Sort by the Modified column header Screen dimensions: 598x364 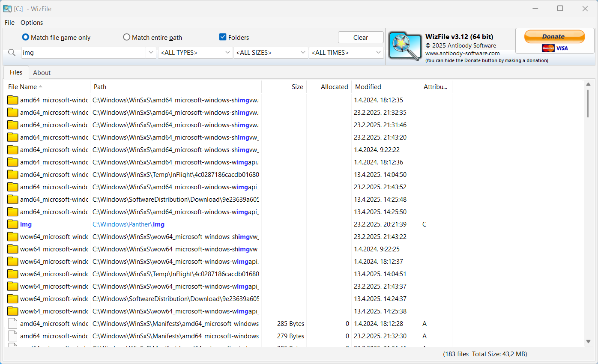(386, 87)
